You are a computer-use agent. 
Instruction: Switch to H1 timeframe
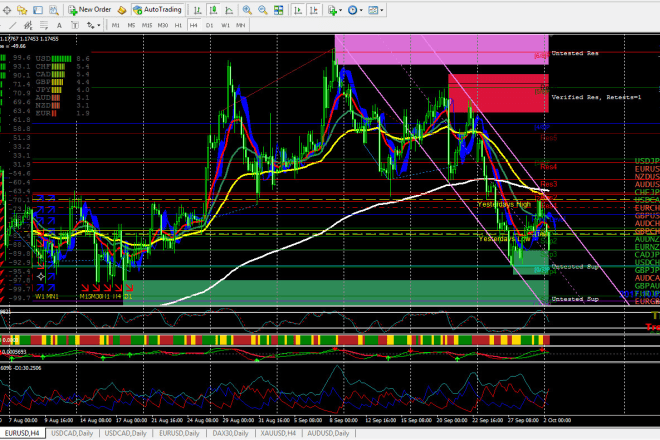(178, 26)
